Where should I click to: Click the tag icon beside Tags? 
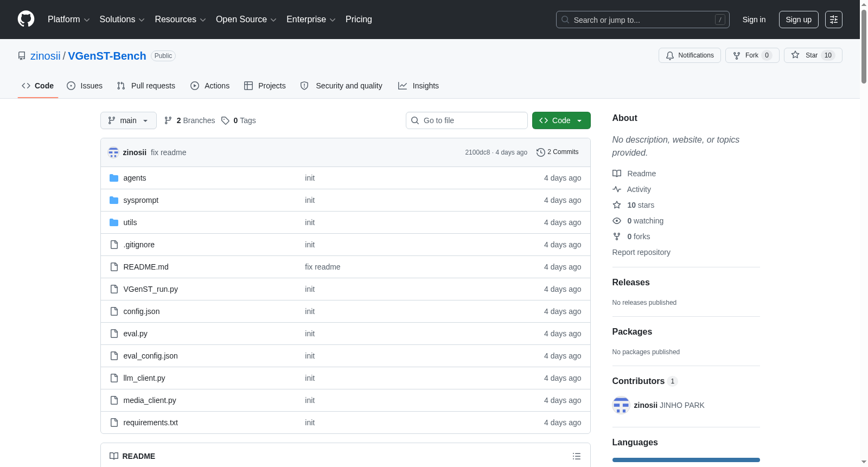click(226, 120)
